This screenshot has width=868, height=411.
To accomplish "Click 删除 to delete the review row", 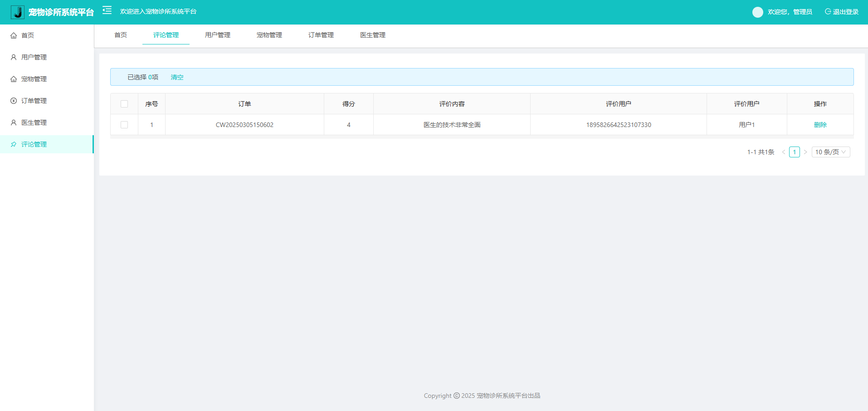I will click(820, 125).
